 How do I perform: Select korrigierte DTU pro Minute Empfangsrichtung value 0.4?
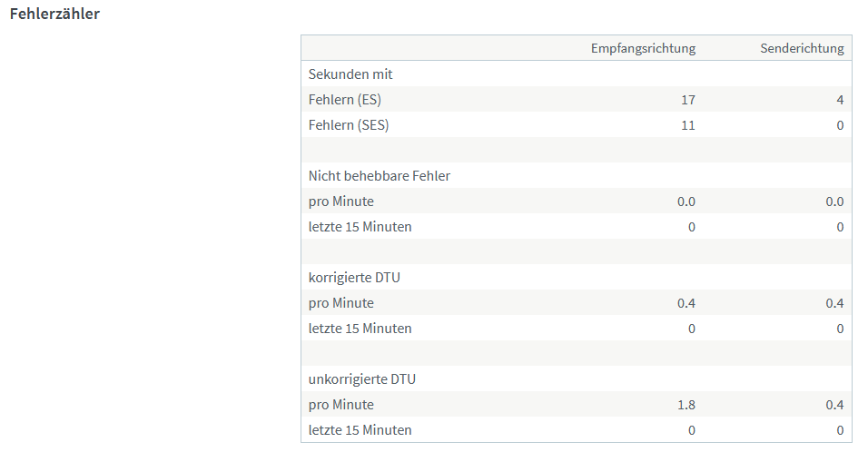click(686, 303)
